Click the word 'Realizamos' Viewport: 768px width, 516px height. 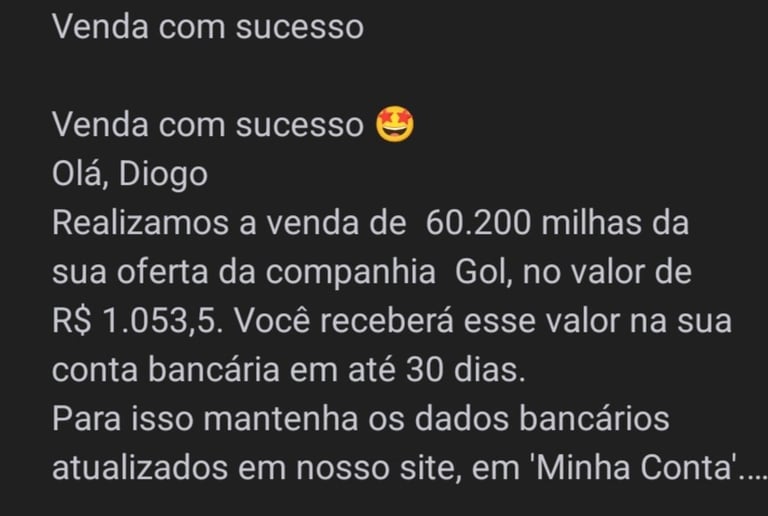pos(141,223)
